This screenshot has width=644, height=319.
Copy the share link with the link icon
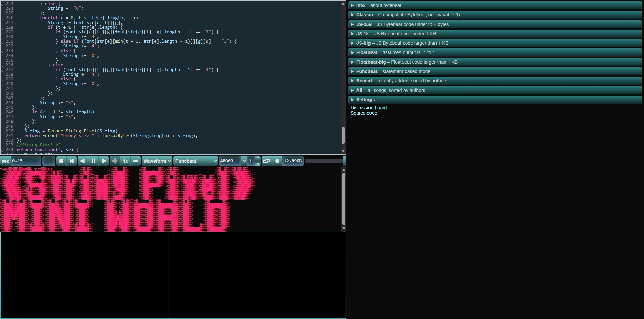pyautogui.click(x=266, y=161)
